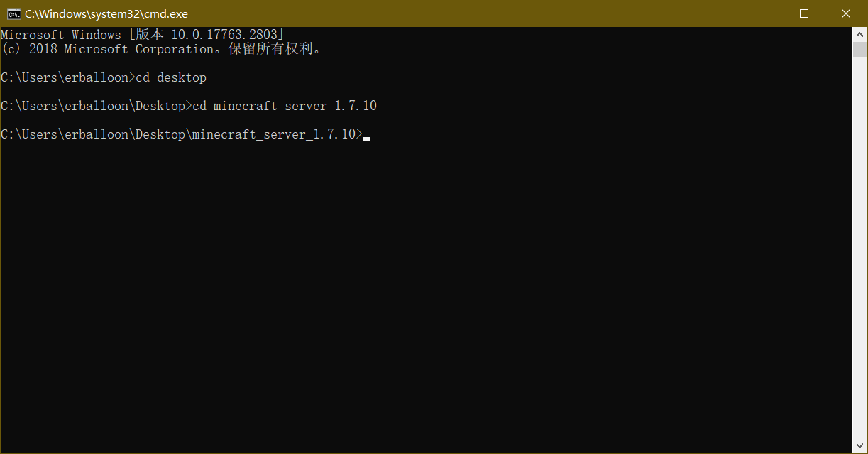
Task: Click the scrollbar down arrow
Action: (859, 446)
